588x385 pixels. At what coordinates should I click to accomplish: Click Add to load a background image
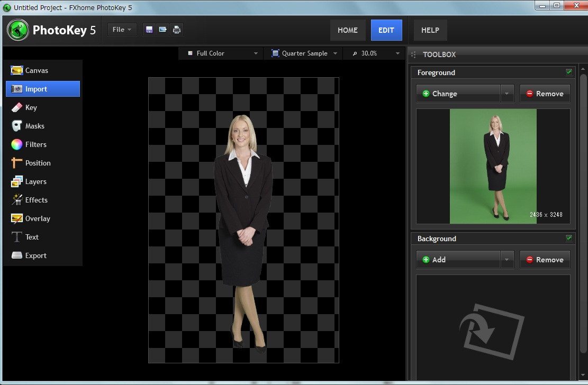pos(458,260)
